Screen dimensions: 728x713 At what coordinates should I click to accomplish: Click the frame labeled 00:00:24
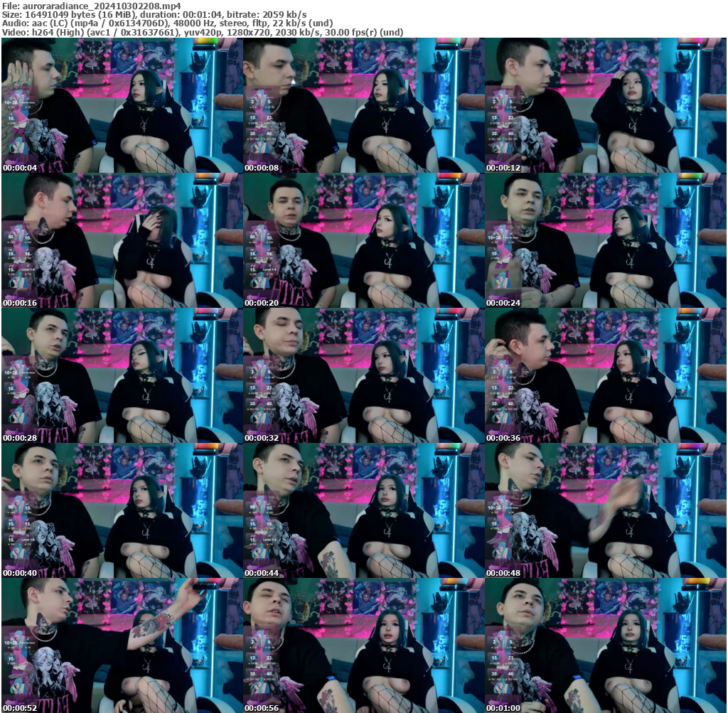(x=606, y=240)
